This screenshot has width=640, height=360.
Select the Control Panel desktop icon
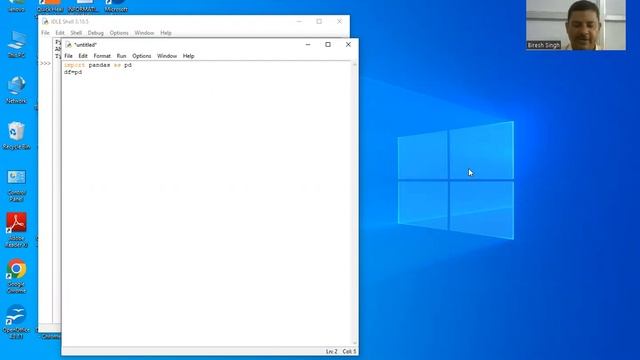pyautogui.click(x=16, y=186)
